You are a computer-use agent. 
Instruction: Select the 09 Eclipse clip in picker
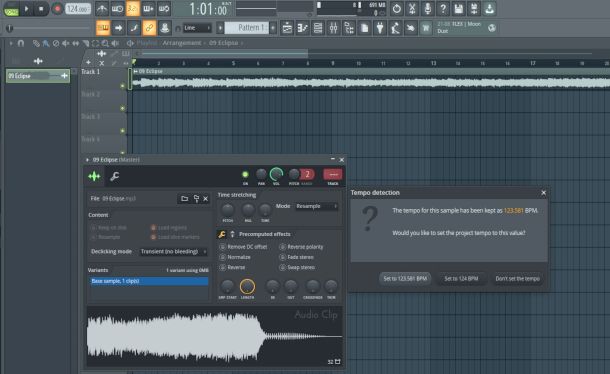click(x=38, y=76)
